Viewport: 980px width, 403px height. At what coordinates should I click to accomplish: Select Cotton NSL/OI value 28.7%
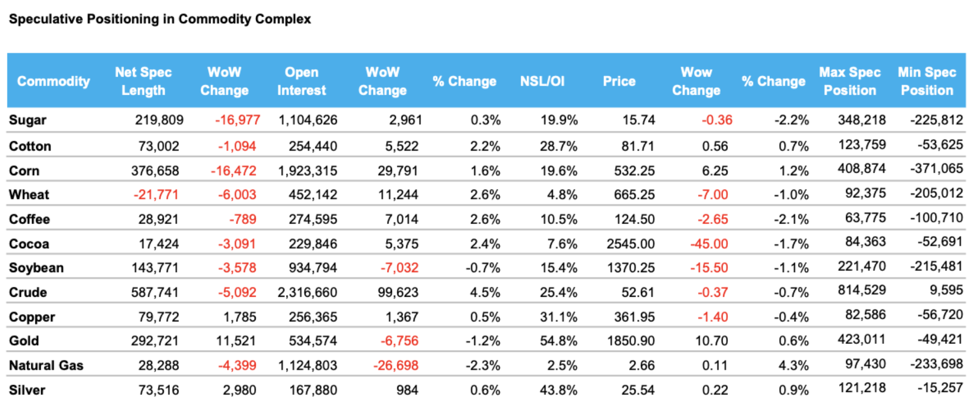pyautogui.click(x=559, y=146)
